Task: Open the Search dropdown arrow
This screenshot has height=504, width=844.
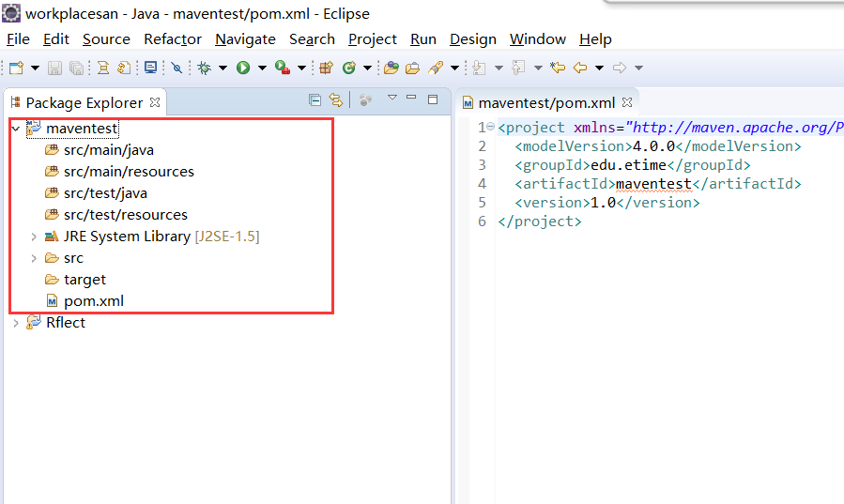Action: click(454, 68)
